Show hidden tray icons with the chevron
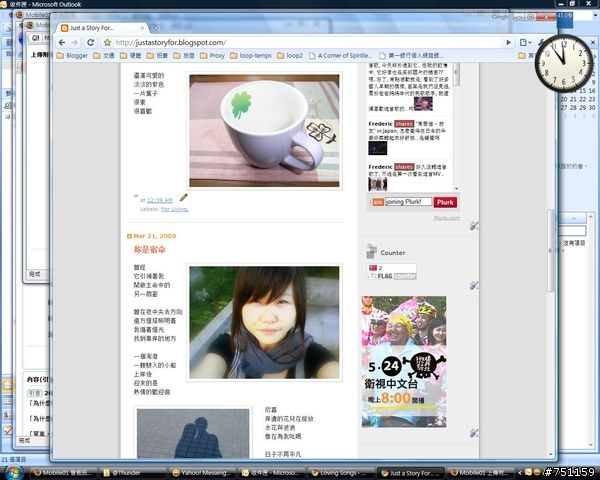Image resolution: width=600 pixels, height=480 pixels. [x=520, y=473]
